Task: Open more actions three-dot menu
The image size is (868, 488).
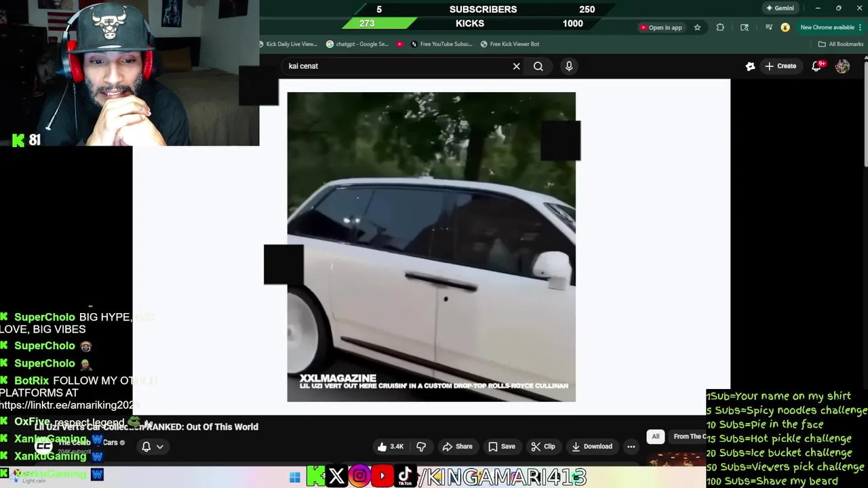Action: coord(631,446)
